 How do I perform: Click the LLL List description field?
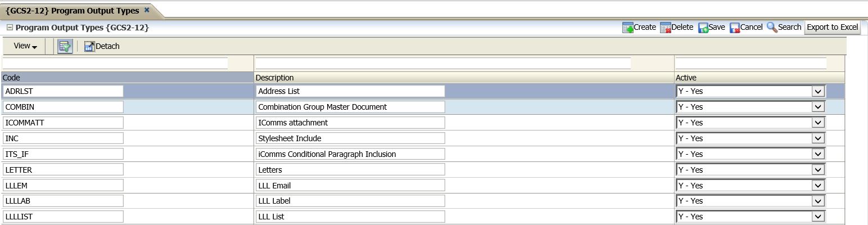click(x=350, y=217)
